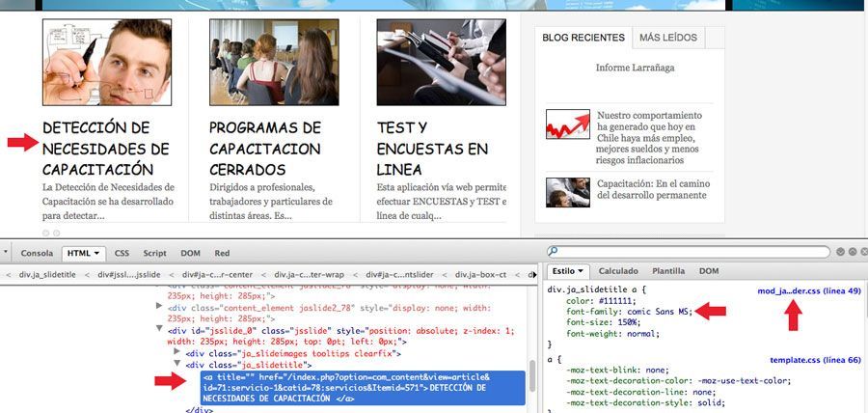Click font-family: comic Sans MS property
This screenshot has width=868, height=413.
[630, 312]
